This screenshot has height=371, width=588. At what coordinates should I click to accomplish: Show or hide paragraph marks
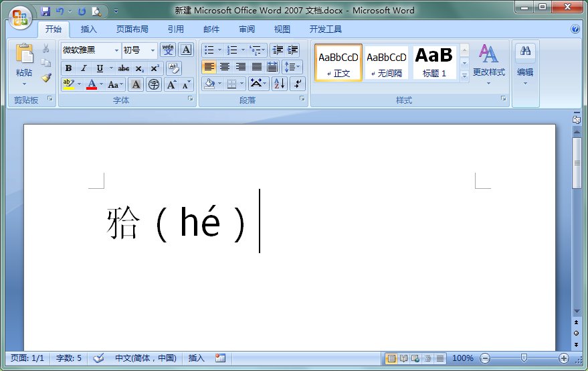[x=298, y=84]
